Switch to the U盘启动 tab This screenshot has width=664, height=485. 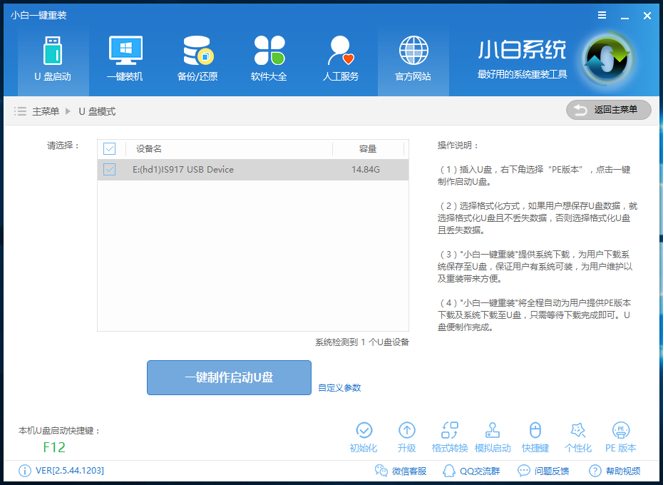click(53, 58)
